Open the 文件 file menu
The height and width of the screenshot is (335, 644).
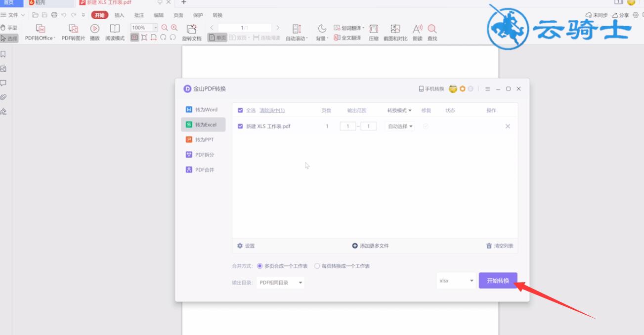point(13,15)
